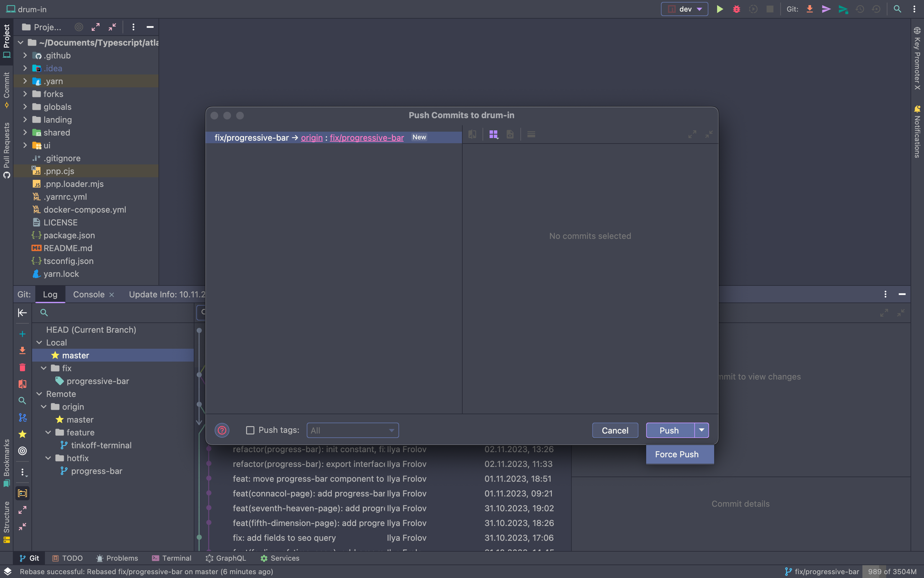Select Force Push menu option
The width and height of the screenshot is (924, 578).
coord(680,454)
